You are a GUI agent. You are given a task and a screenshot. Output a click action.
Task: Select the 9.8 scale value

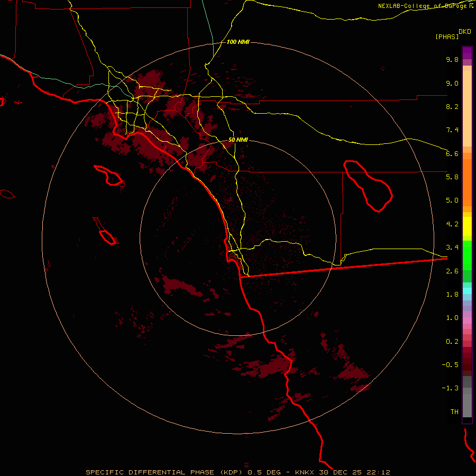coord(452,59)
